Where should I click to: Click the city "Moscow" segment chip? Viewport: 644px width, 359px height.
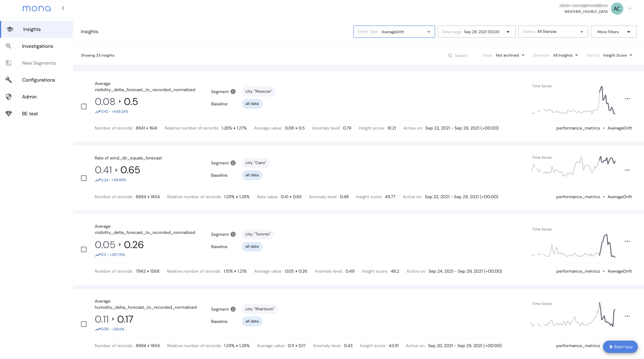pos(259,91)
